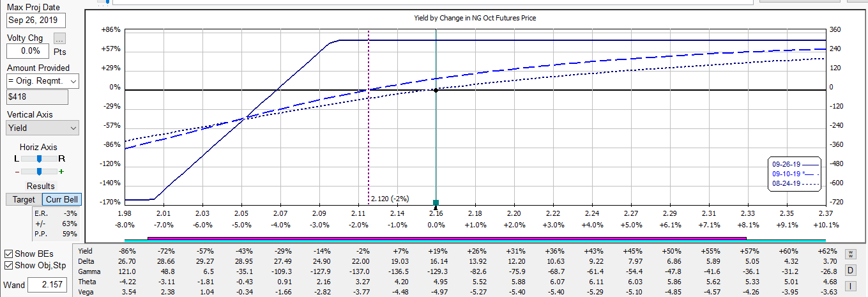Open the Volty Chg ellipsis button

[59, 38]
